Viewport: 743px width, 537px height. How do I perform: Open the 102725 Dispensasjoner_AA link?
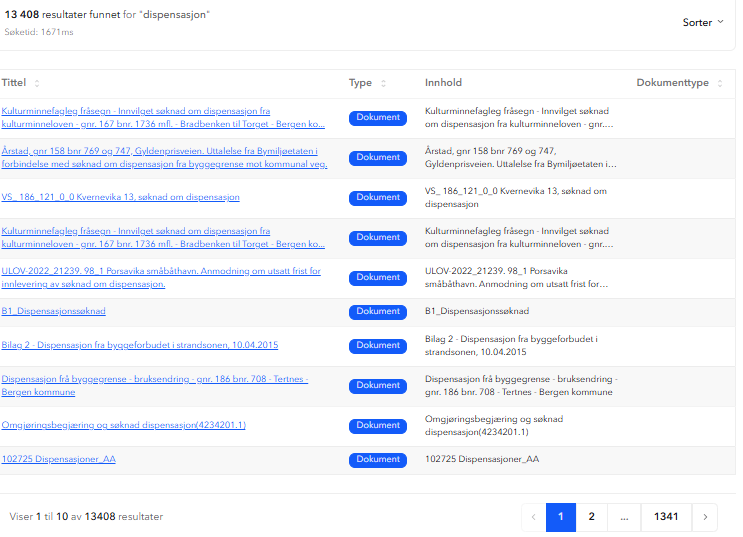click(x=59, y=459)
